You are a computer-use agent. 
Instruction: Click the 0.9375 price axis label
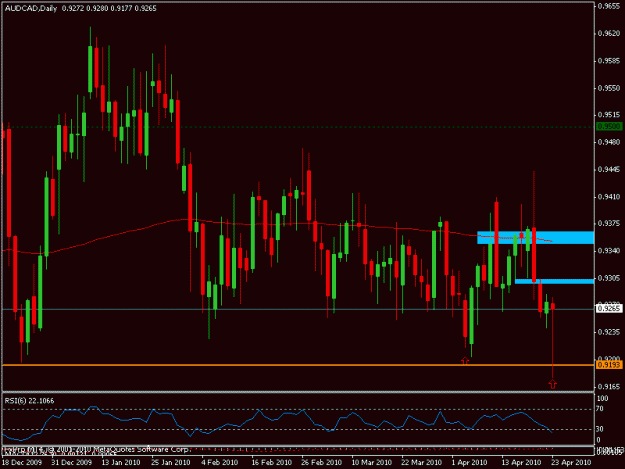(609, 224)
